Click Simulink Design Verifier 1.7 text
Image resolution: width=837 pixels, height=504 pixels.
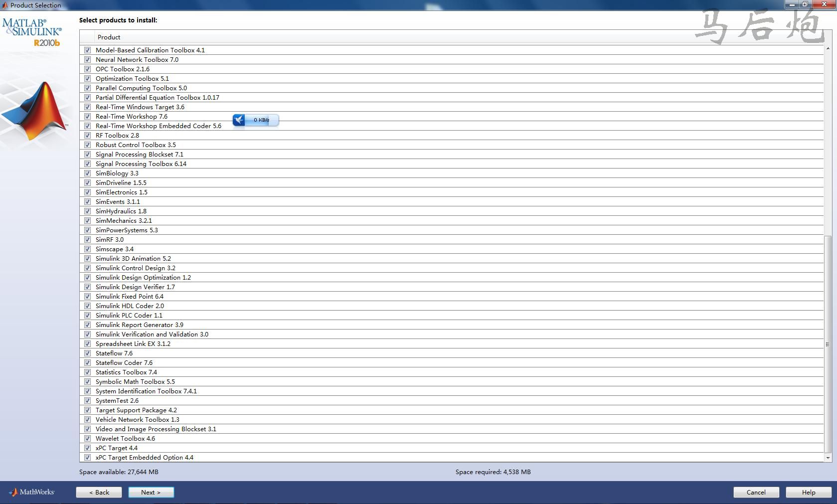click(x=135, y=287)
